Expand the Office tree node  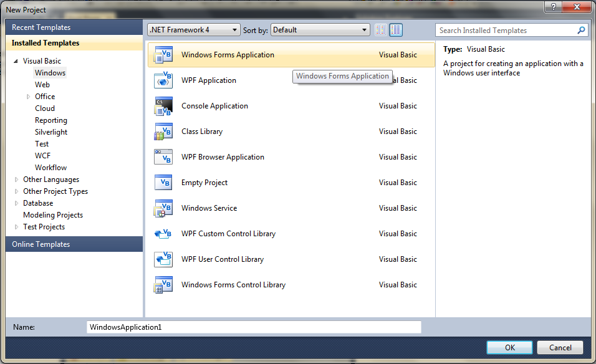28,97
